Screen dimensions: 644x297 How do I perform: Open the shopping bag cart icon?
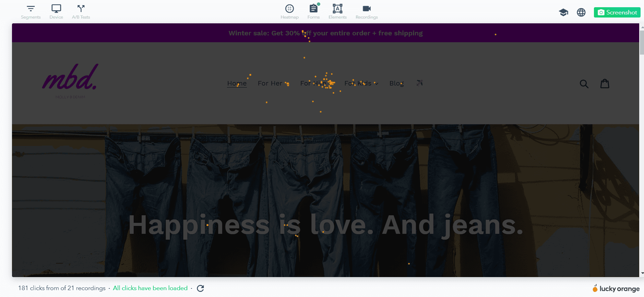(605, 83)
